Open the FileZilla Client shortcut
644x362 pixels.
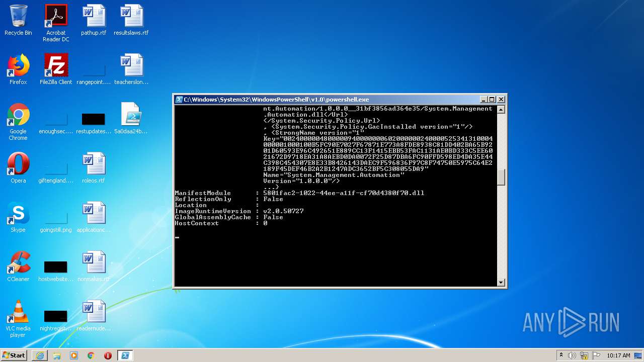coord(56,69)
